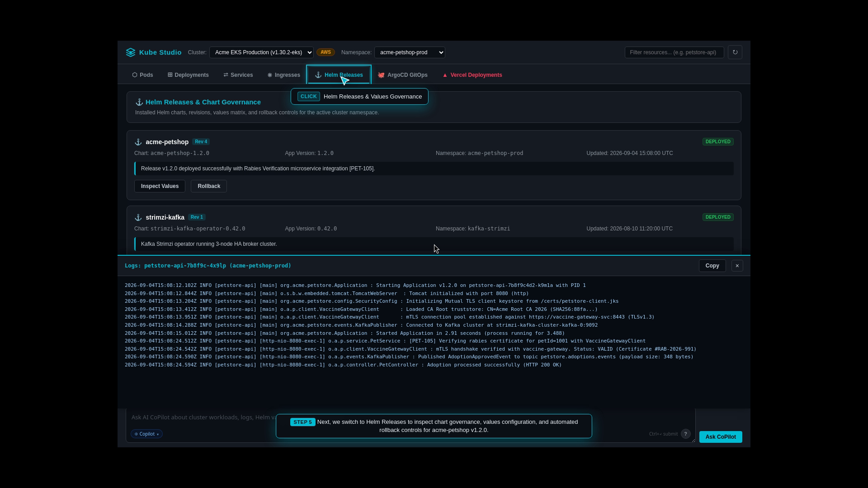The width and height of the screenshot is (868, 488).
Task: Click the AWS provider badge
Action: tap(325, 52)
